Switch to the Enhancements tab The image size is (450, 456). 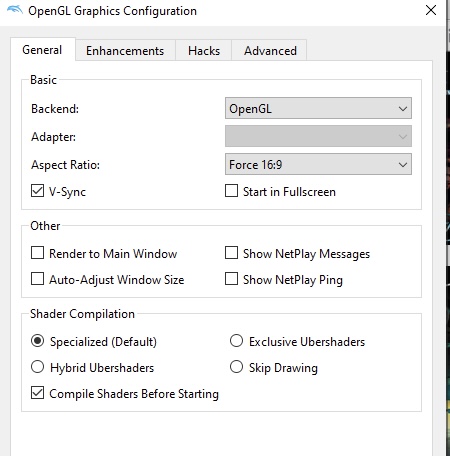pyautogui.click(x=125, y=51)
